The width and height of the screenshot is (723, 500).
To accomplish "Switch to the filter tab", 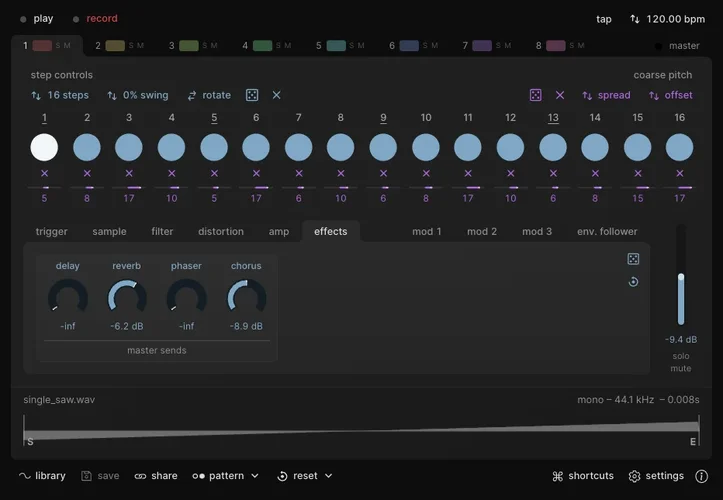I will coord(162,231).
